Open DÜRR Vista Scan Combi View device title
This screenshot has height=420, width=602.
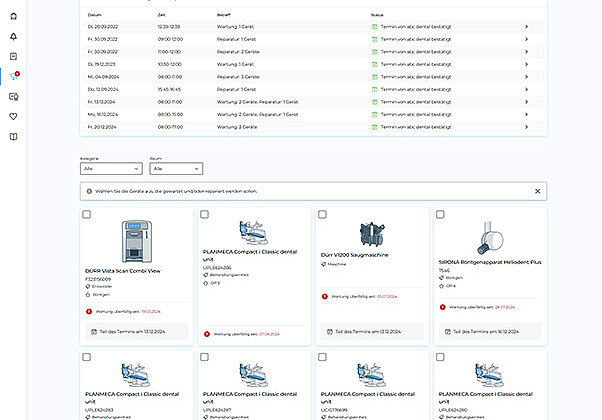coord(123,271)
